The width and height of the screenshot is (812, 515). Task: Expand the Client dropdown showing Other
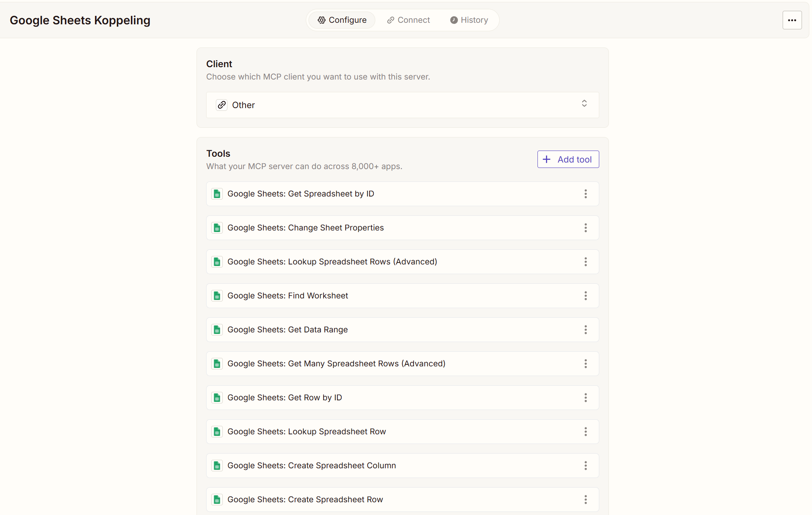coord(402,105)
